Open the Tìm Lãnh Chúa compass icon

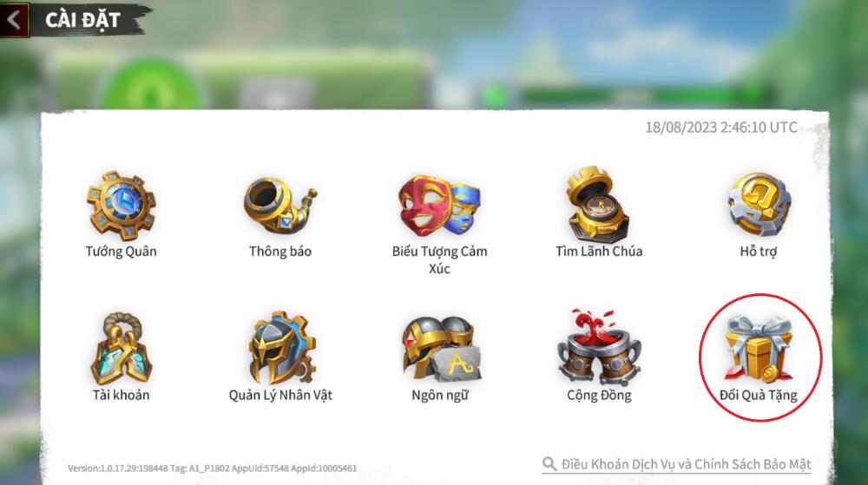tap(598, 204)
